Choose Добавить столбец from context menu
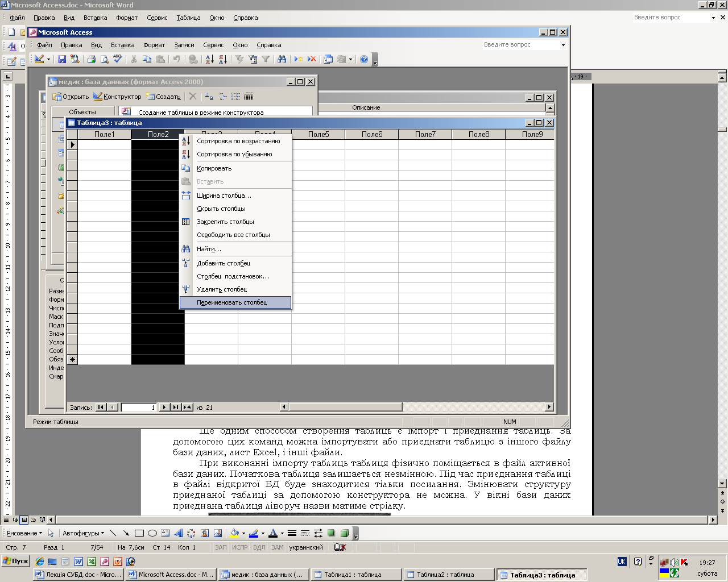Image resolution: width=728 pixels, height=582 pixels. coord(235,263)
